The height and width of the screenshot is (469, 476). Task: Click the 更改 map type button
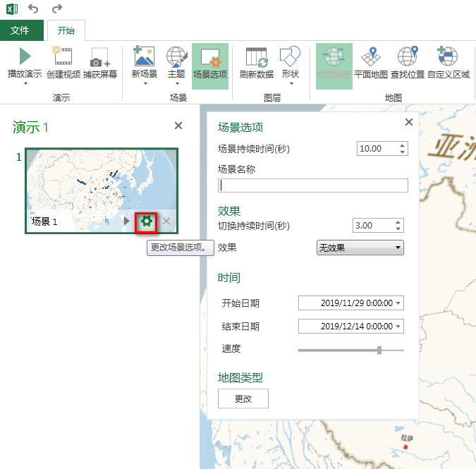(x=243, y=398)
